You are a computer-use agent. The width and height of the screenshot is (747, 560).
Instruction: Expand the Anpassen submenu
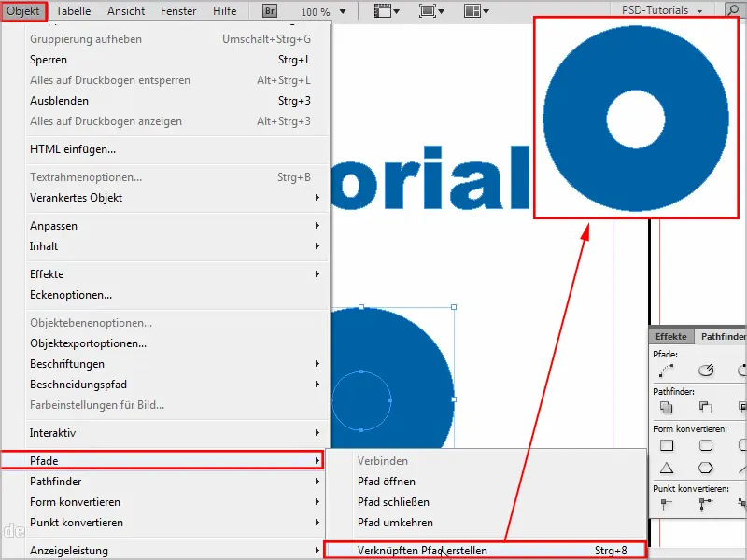(x=317, y=226)
